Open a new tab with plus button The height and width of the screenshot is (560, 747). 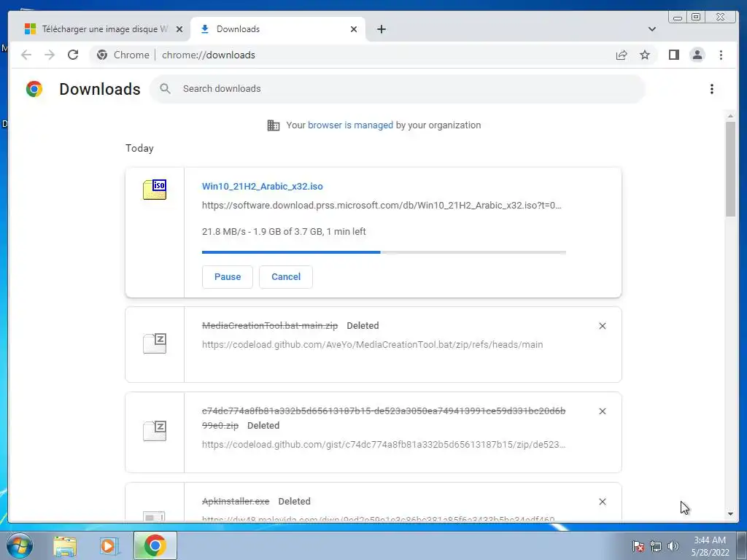(x=381, y=29)
